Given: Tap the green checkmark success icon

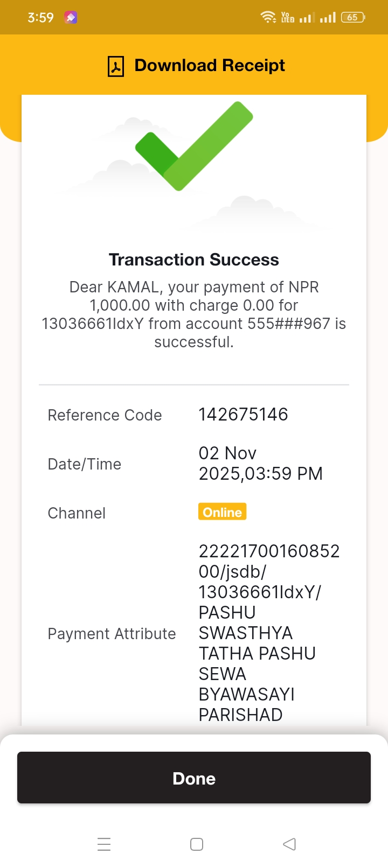Looking at the screenshot, I should [194, 146].
